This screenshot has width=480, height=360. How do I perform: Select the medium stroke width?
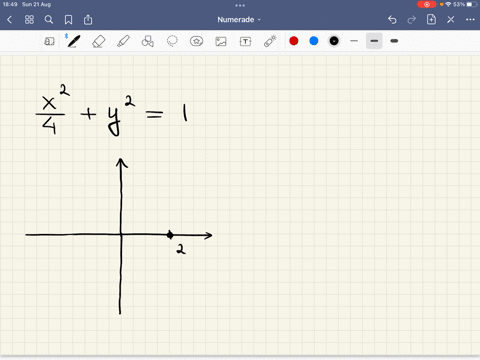(374, 41)
